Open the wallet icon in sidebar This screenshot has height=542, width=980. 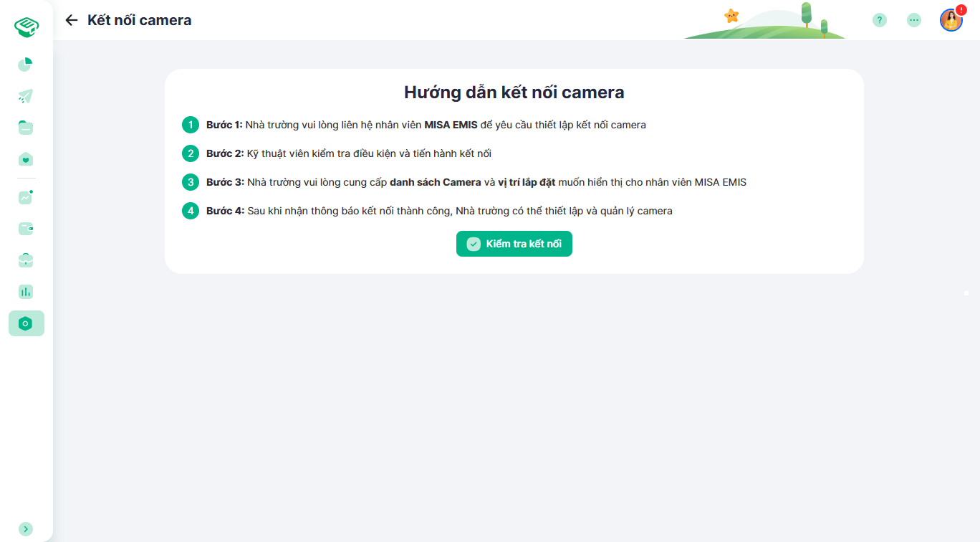click(x=26, y=229)
